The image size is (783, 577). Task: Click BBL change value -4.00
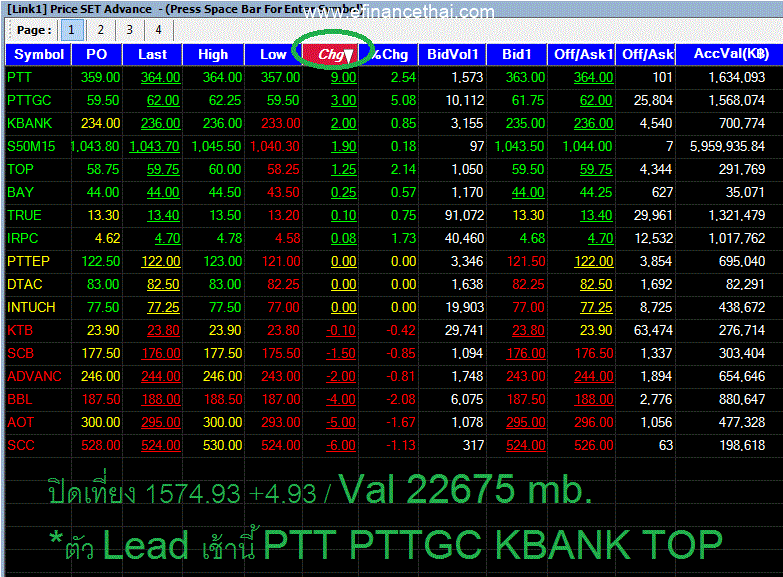(x=341, y=399)
